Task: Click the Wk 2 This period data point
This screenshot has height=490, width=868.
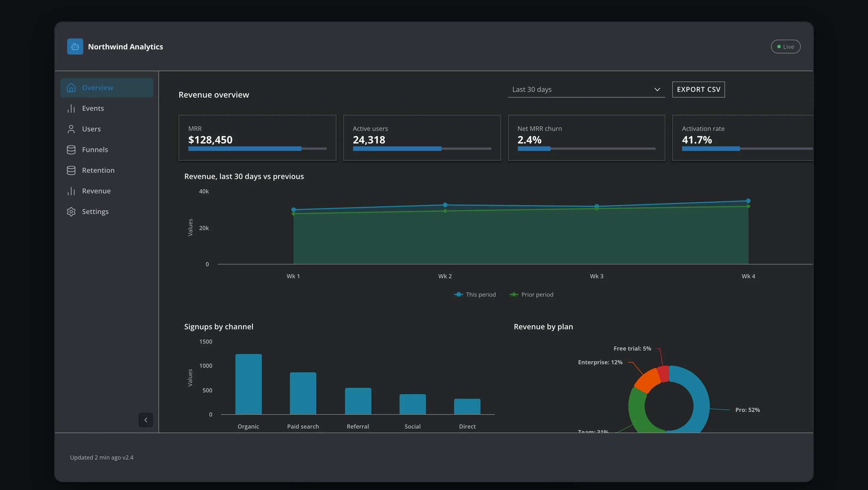Action: pos(445,205)
